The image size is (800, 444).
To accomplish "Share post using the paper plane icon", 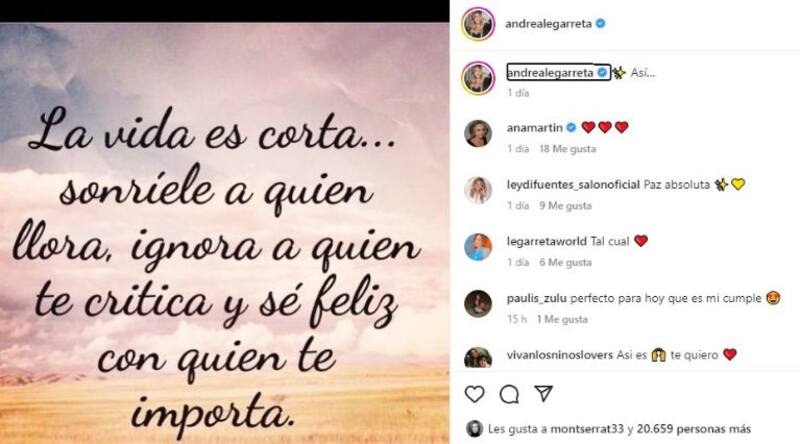I will pyautogui.click(x=544, y=393).
